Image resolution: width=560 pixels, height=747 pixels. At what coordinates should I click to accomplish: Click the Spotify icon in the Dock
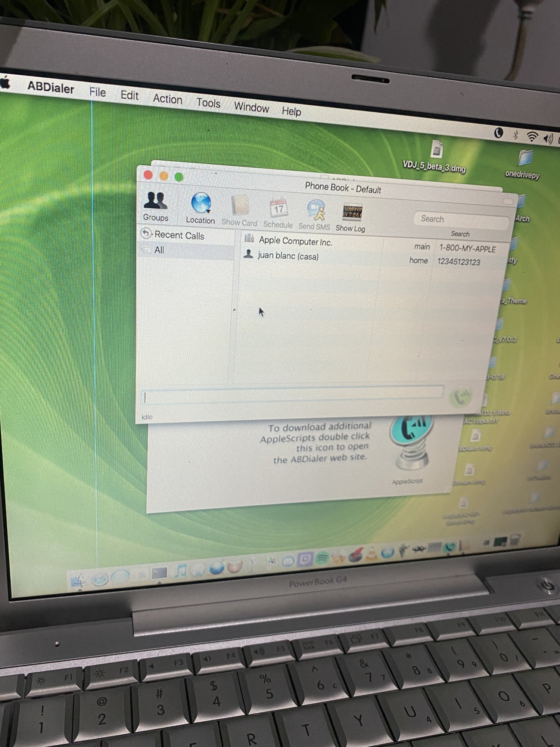pos(322,558)
